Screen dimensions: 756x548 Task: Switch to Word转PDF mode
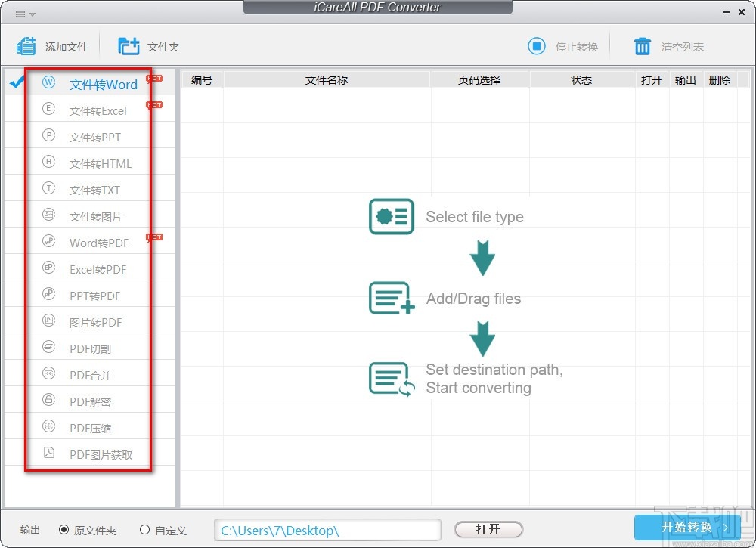tap(101, 243)
